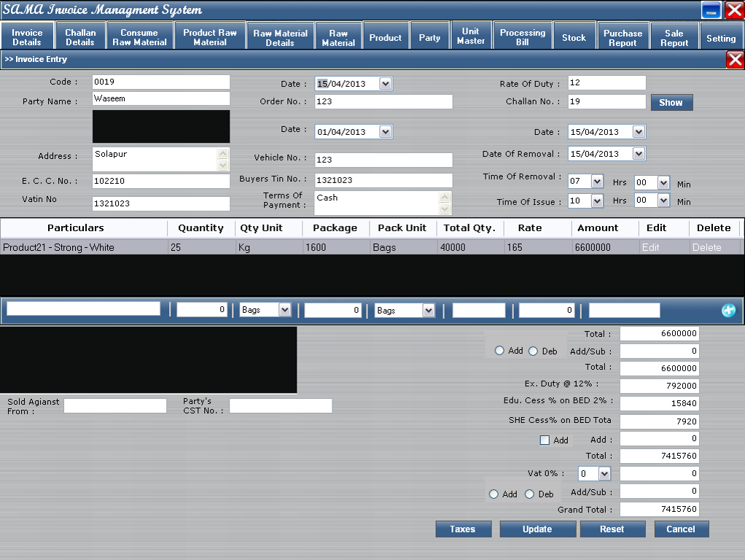Screen dimensions: 745x560
Task: Open the Challan Details tab
Action: 80,37
